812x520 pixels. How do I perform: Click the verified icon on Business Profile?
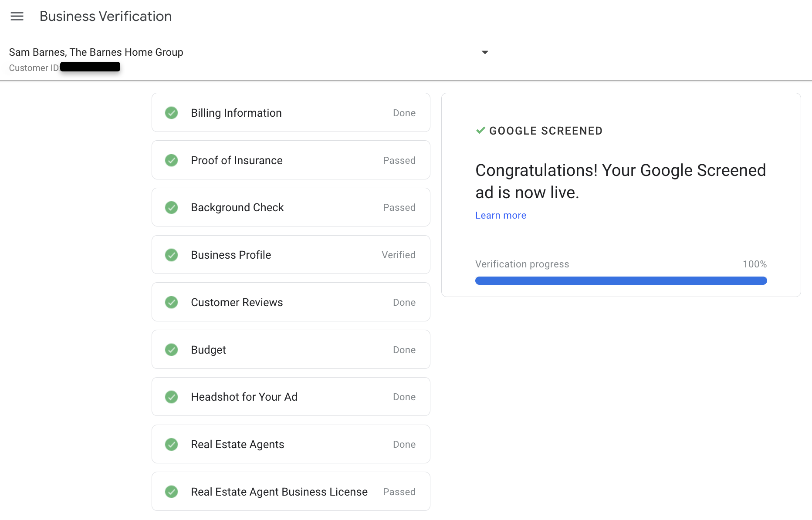click(172, 255)
